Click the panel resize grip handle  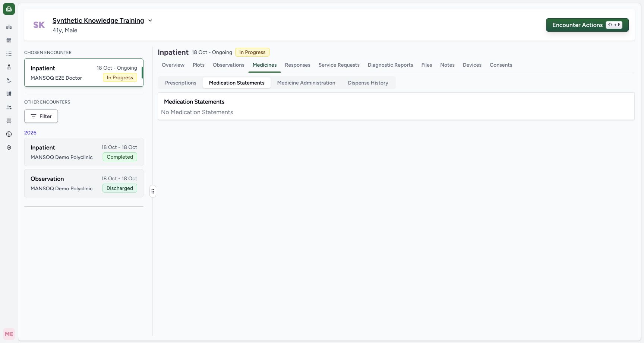pos(153,191)
